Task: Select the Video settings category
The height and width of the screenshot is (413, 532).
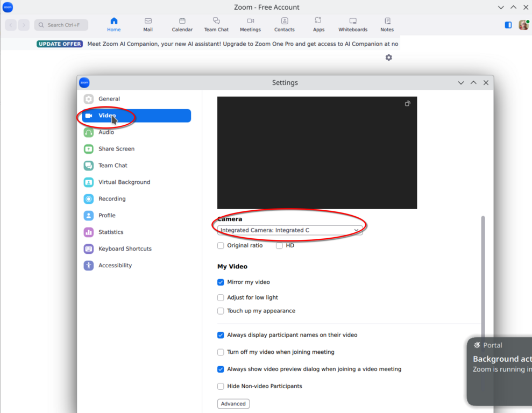Action: [137, 116]
